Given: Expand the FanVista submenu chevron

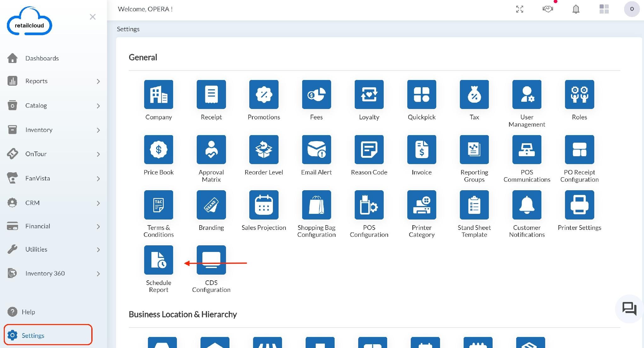Looking at the screenshot, I should [98, 179].
